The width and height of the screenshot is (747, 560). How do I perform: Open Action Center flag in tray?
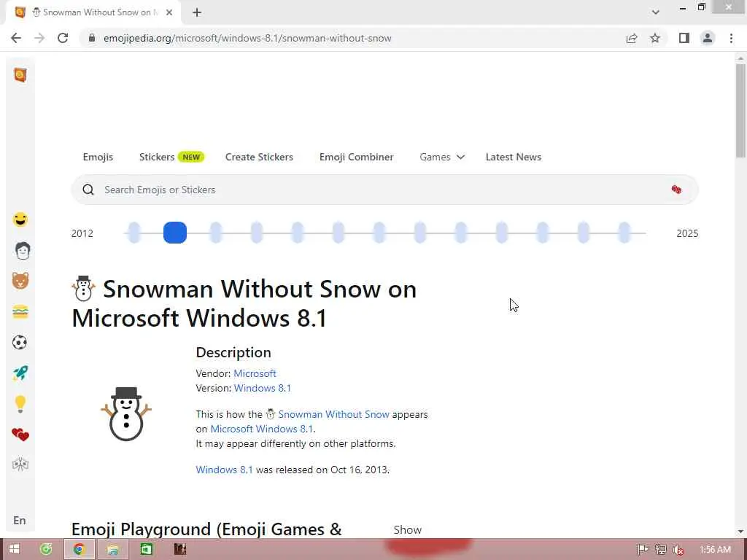pos(643,550)
